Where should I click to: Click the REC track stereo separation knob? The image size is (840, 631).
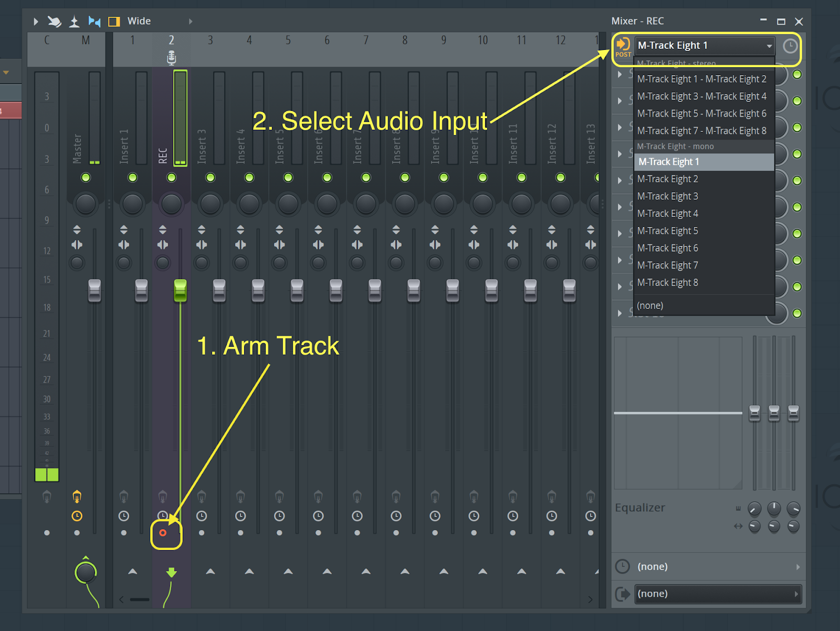coord(163,263)
